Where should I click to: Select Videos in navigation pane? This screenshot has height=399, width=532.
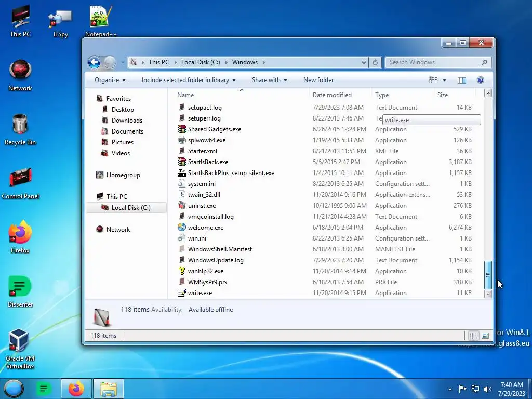pos(121,153)
